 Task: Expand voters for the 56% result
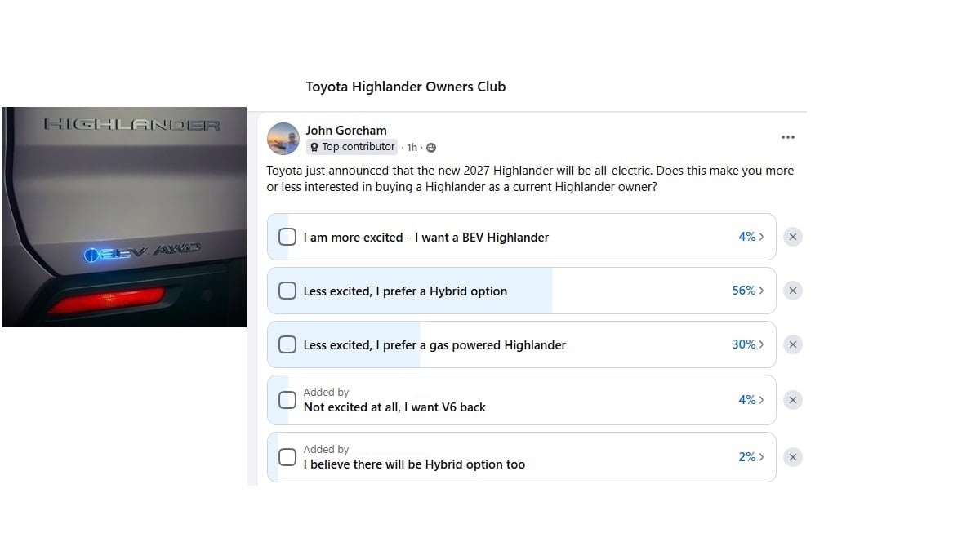(x=748, y=291)
